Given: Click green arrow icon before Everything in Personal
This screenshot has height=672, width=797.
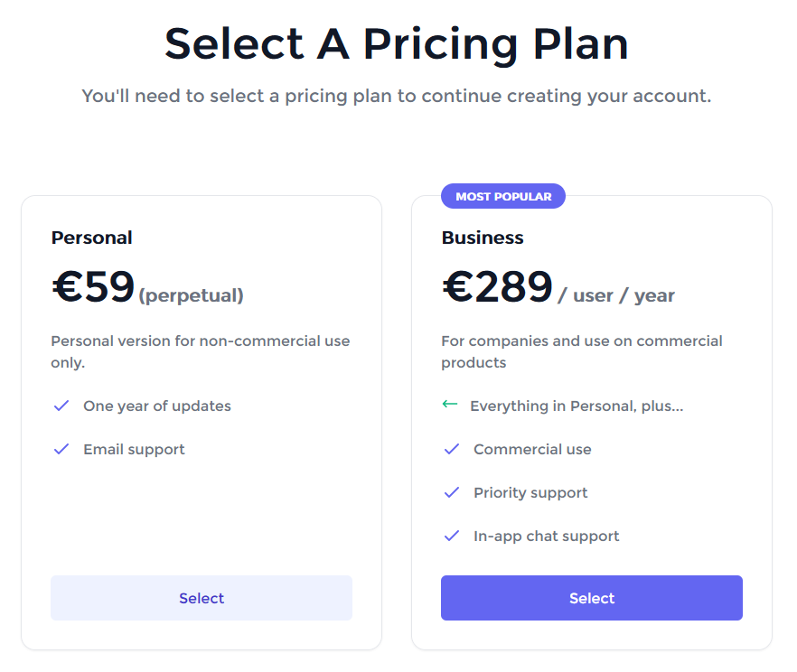Looking at the screenshot, I should click(450, 405).
